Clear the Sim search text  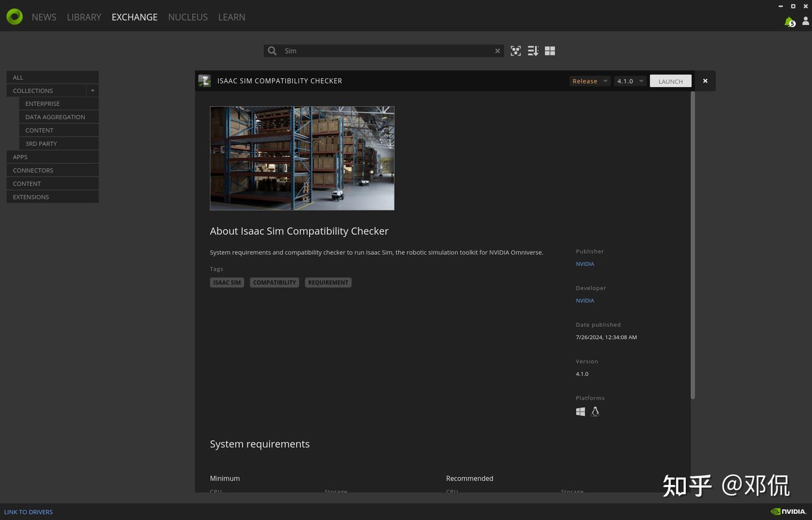pos(497,51)
